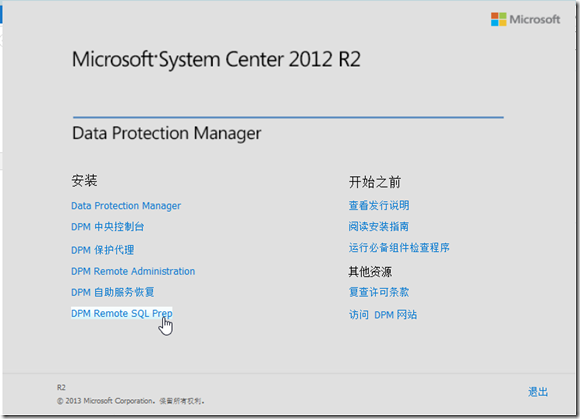Click the Data Protection Manager heading
This screenshot has height=419, width=580.
tap(166, 134)
